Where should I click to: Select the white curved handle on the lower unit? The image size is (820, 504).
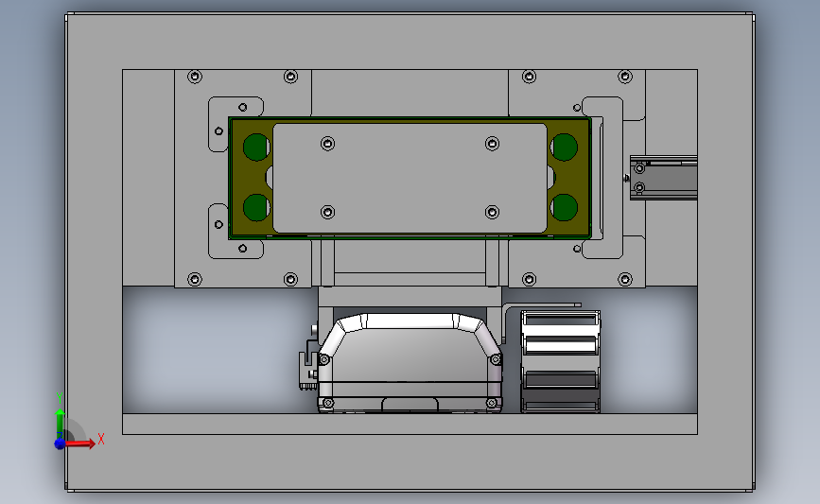click(x=410, y=321)
